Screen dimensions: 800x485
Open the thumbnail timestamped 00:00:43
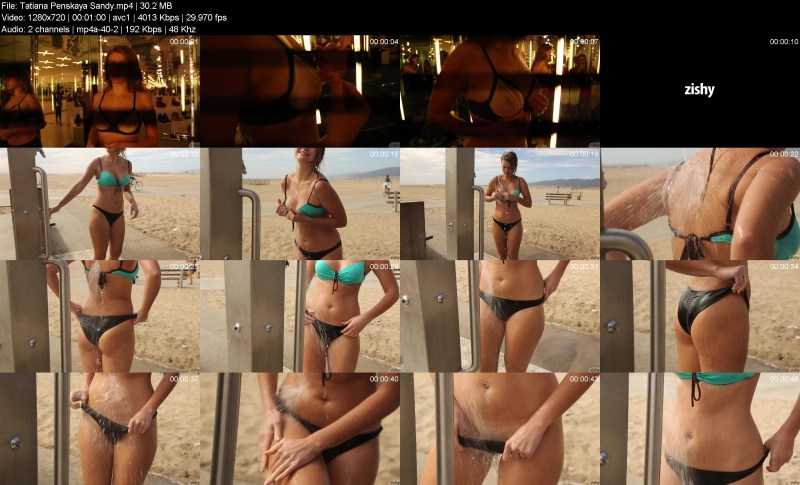point(500,428)
